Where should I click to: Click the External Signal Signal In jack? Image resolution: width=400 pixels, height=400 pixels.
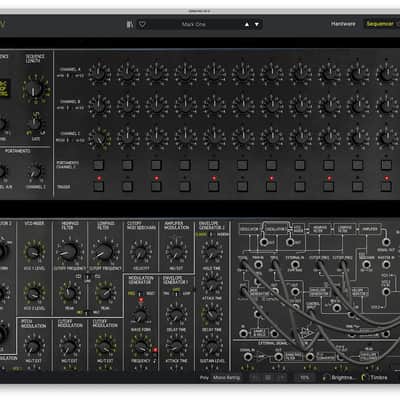(248, 357)
